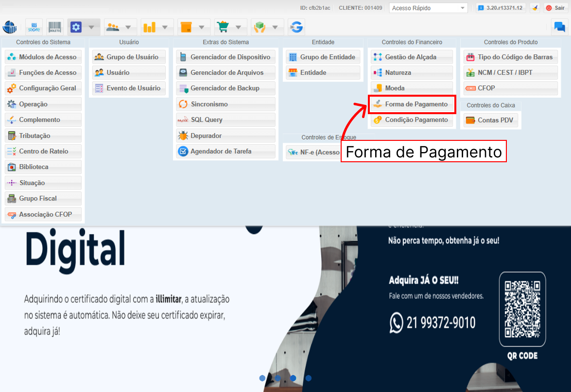
Task: Click the Associação CFOP tag icon
Action: click(12, 214)
